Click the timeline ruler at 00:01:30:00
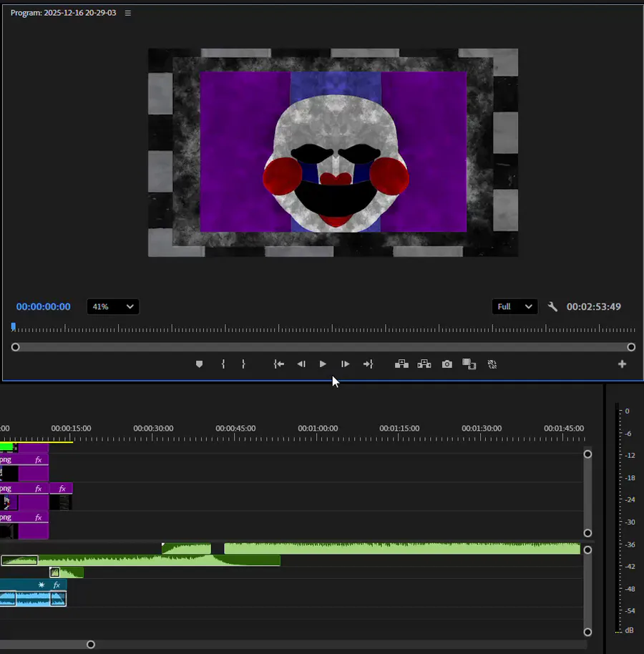The image size is (644, 654). pyautogui.click(x=482, y=429)
